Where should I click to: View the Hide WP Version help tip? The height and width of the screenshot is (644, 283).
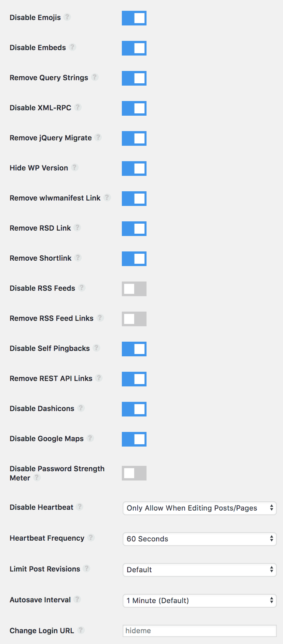click(x=74, y=167)
